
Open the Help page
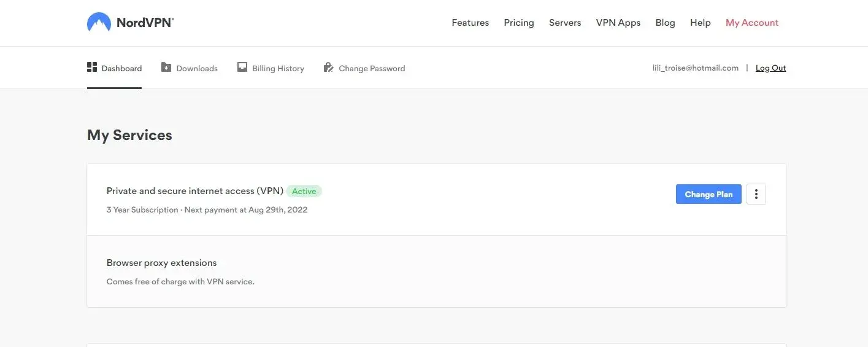point(701,23)
